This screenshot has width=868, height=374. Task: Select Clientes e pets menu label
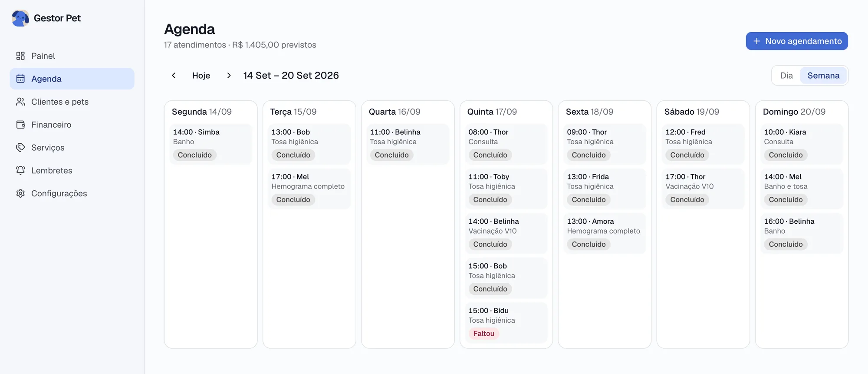[x=60, y=102]
